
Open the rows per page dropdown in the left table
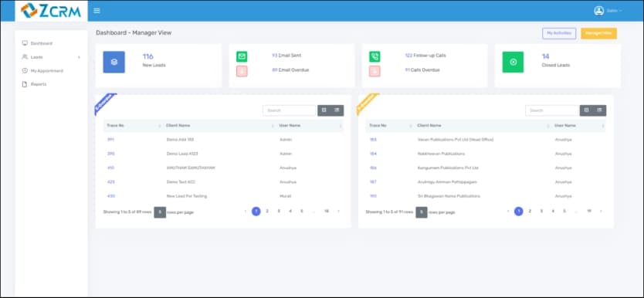click(x=160, y=212)
